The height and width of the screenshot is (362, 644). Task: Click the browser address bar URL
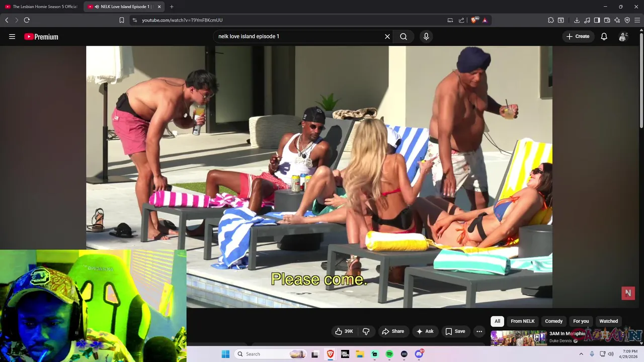182,20
